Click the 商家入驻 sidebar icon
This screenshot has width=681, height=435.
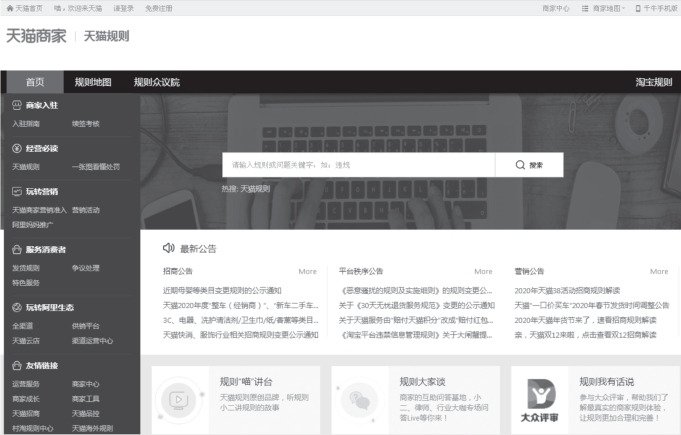tap(17, 105)
